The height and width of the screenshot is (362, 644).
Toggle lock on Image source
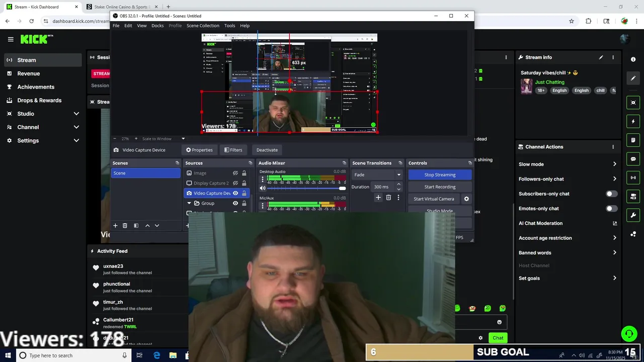pyautogui.click(x=244, y=173)
